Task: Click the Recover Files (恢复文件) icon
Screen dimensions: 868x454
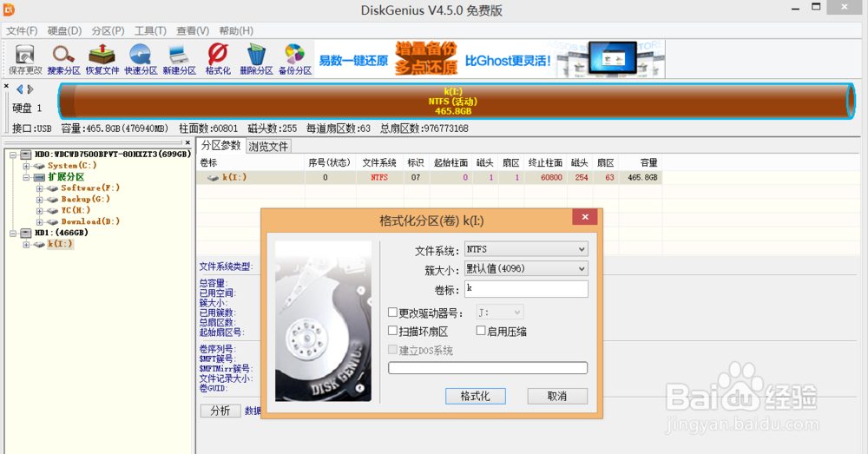Action: pos(102,59)
